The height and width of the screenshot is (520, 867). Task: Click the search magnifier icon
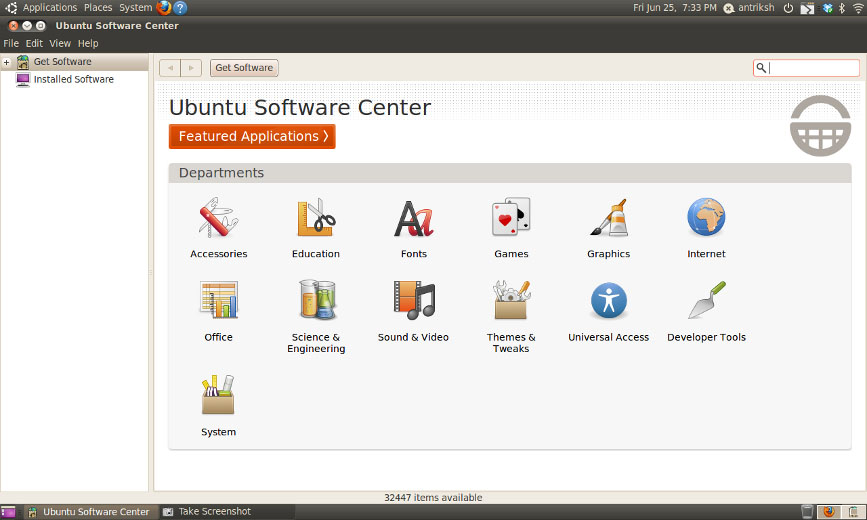click(761, 67)
